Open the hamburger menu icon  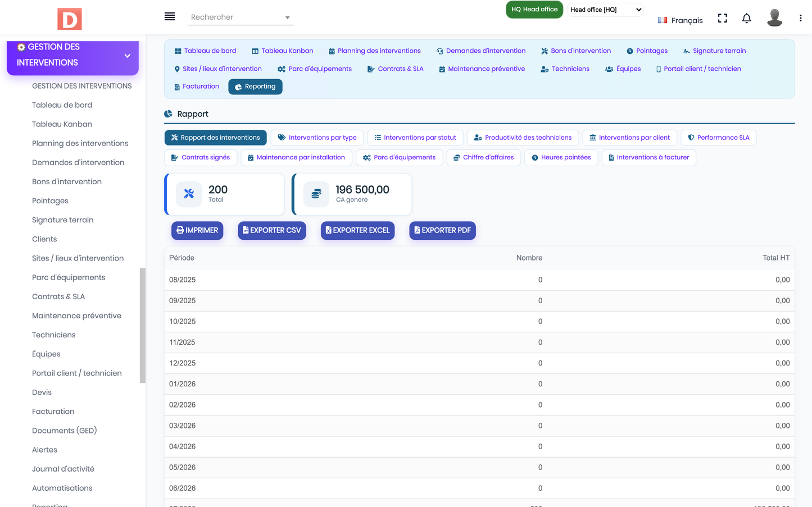[170, 16]
